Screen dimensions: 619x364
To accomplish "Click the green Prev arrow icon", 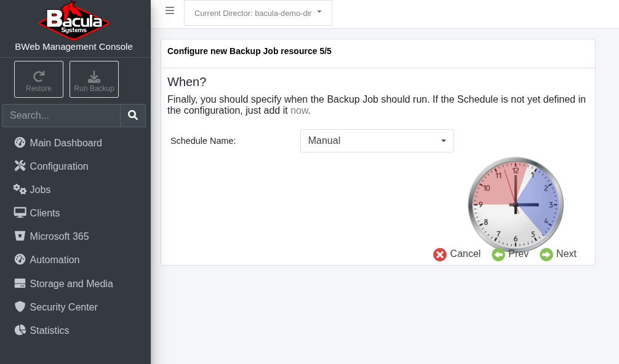I will (x=498, y=254).
